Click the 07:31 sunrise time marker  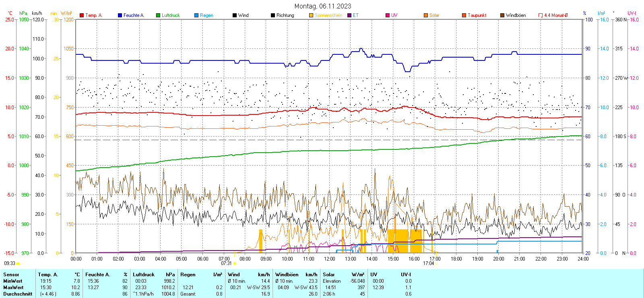click(x=226, y=263)
